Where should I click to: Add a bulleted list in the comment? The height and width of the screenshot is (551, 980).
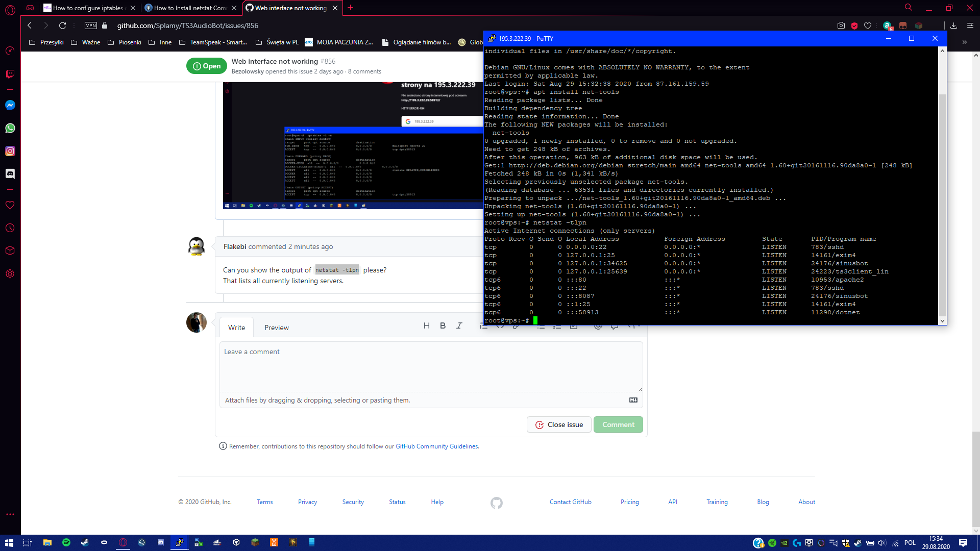pyautogui.click(x=541, y=325)
